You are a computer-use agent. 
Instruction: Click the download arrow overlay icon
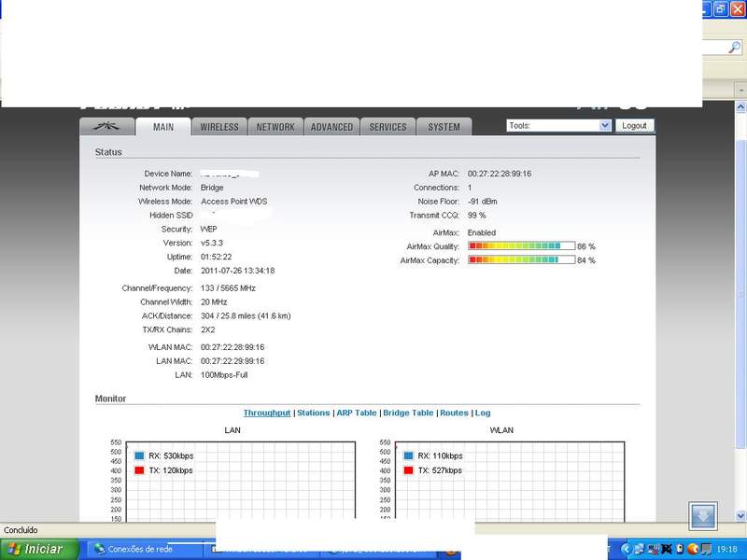click(703, 516)
